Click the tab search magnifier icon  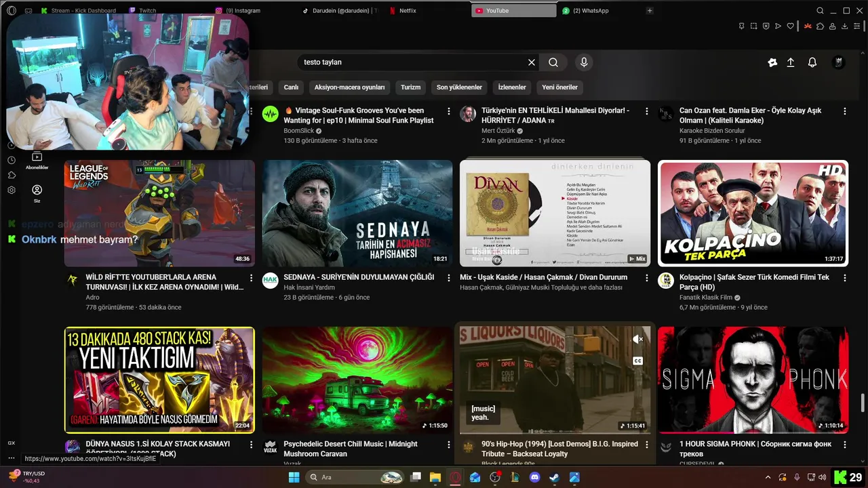[820, 11]
